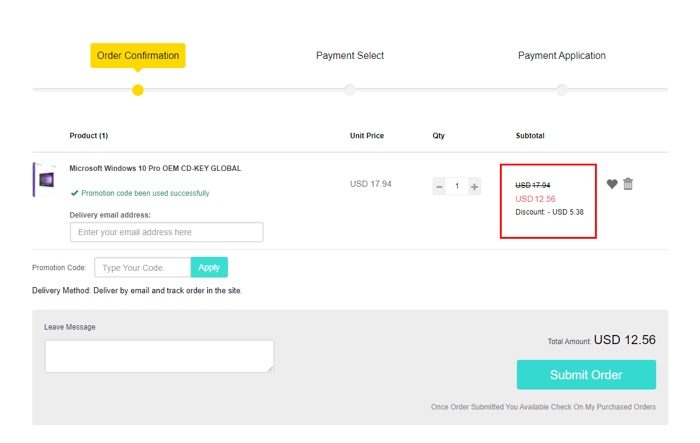
Task: Click the Discount - USD 5.38 line
Action: coord(549,212)
